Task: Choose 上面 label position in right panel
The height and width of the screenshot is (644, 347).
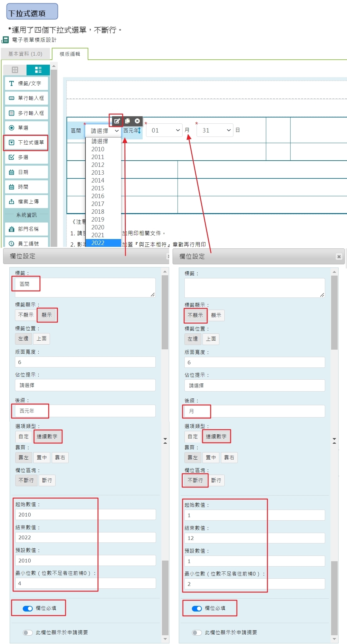Action: click(211, 339)
